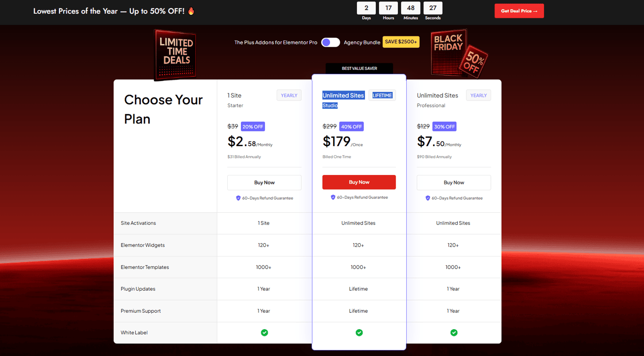The height and width of the screenshot is (356, 644).
Task: Click the Minutes countdown box
Action: (411, 8)
